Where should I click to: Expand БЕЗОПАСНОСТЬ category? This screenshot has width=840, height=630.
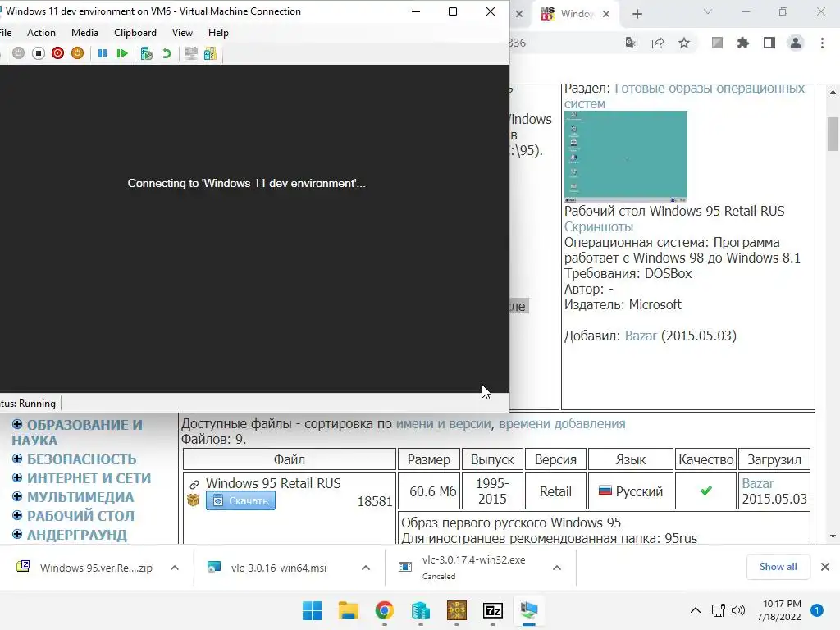(x=17, y=459)
